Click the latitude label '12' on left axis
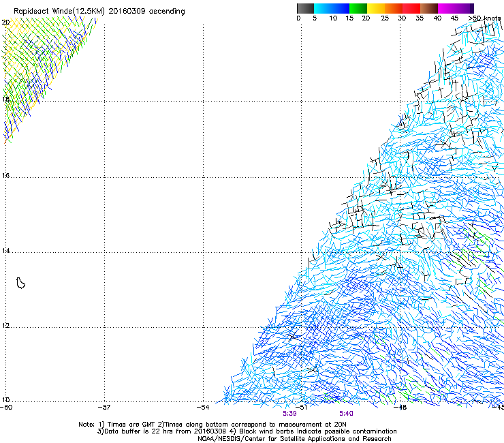The width and height of the screenshot is (504, 443). tap(5, 326)
